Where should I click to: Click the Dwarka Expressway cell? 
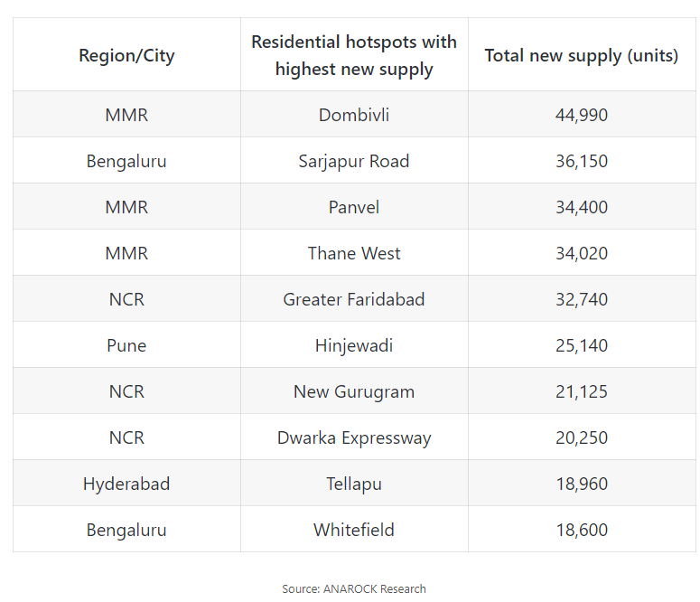(354, 437)
